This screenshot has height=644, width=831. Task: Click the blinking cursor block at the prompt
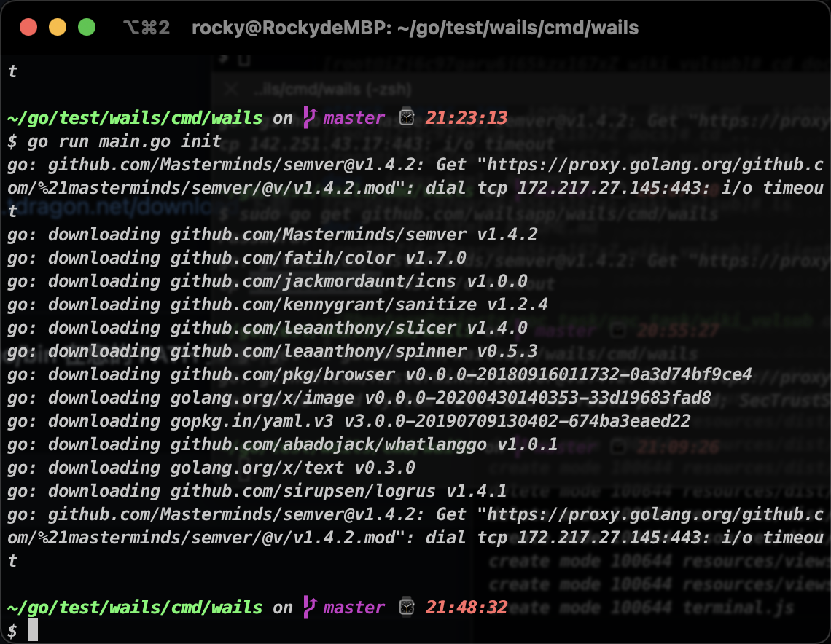pos(34,631)
